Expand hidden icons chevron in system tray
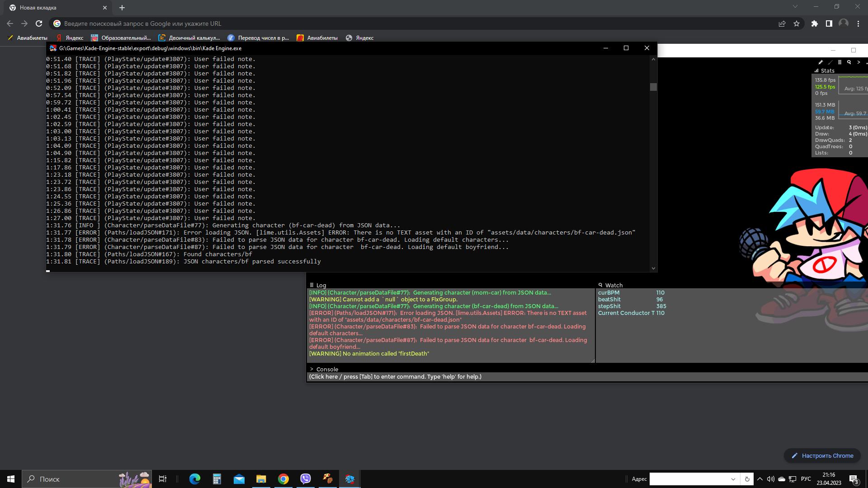The height and width of the screenshot is (488, 868). pyautogui.click(x=760, y=479)
